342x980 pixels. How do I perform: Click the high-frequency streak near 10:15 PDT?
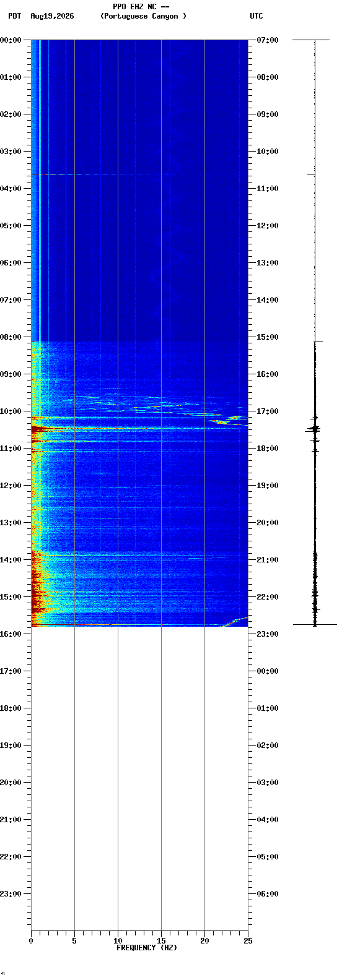[x=227, y=420]
